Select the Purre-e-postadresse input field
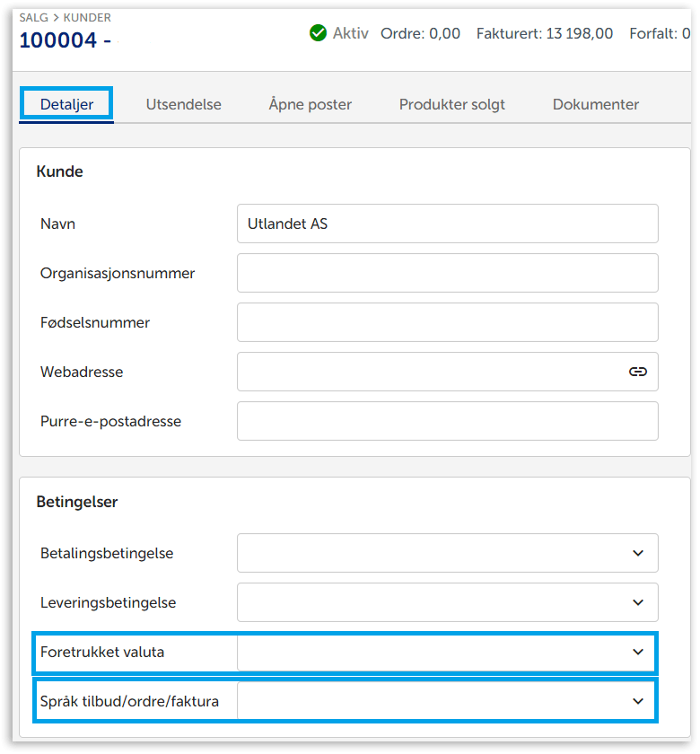 coord(447,421)
